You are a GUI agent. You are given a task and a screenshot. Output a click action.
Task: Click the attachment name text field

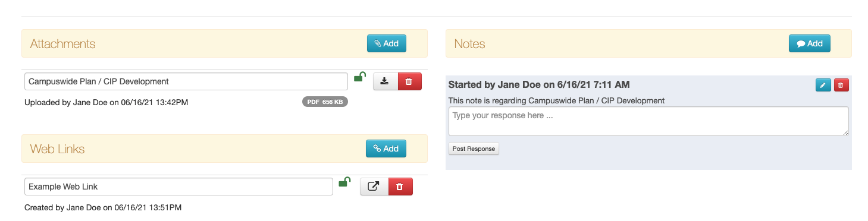[x=186, y=81]
